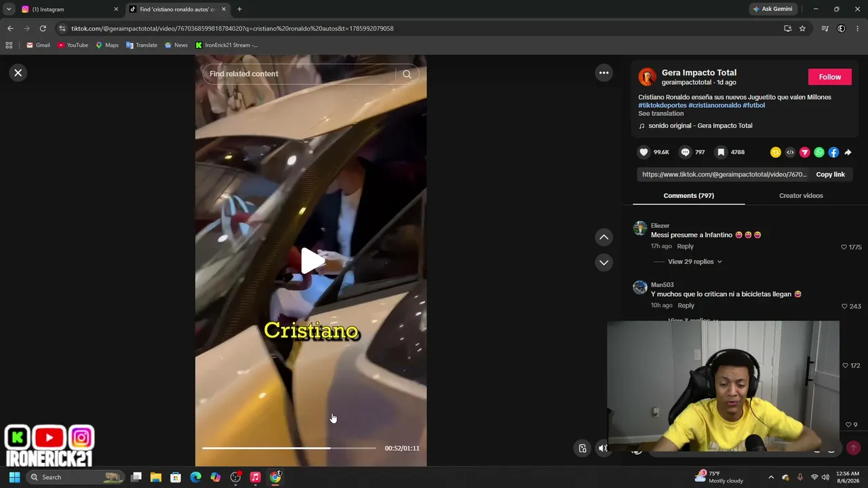Open the IronErick21 Stream bookmark
The height and width of the screenshot is (488, 868).
[x=226, y=45]
